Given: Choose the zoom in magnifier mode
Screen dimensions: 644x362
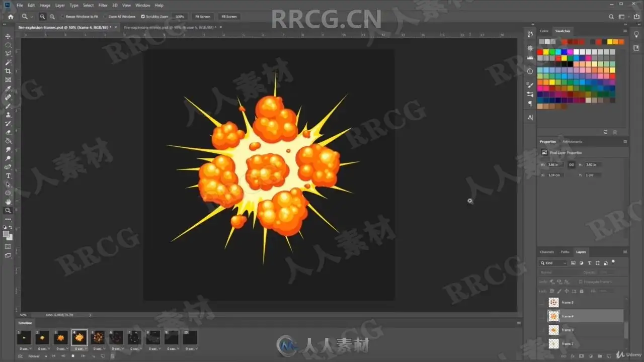Looking at the screenshot, I should (x=42, y=17).
